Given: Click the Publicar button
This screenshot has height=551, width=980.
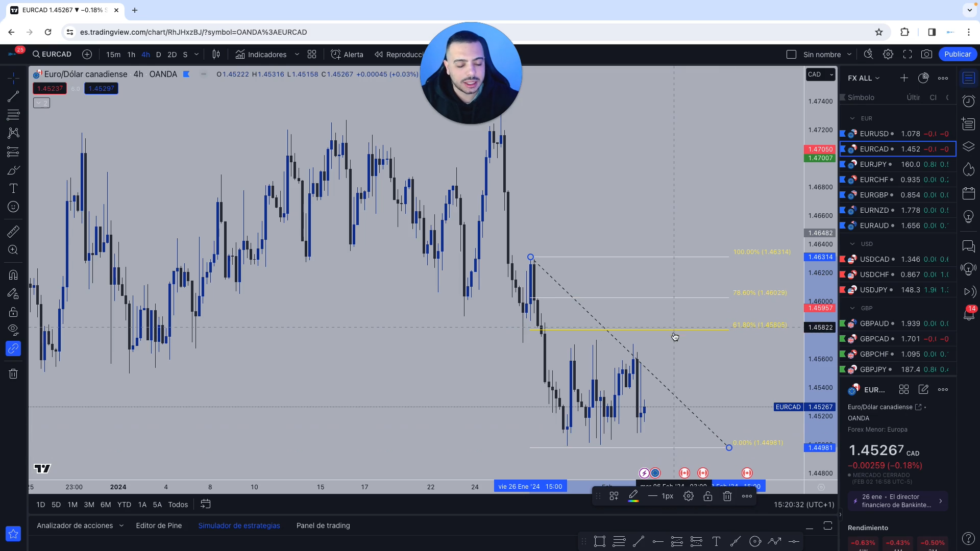Looking at the screenshot, I should click(957, 54).
